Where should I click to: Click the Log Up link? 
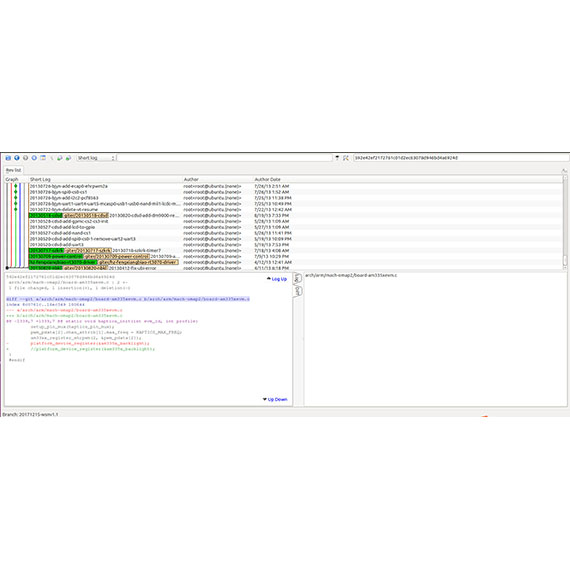coord(279,279)
